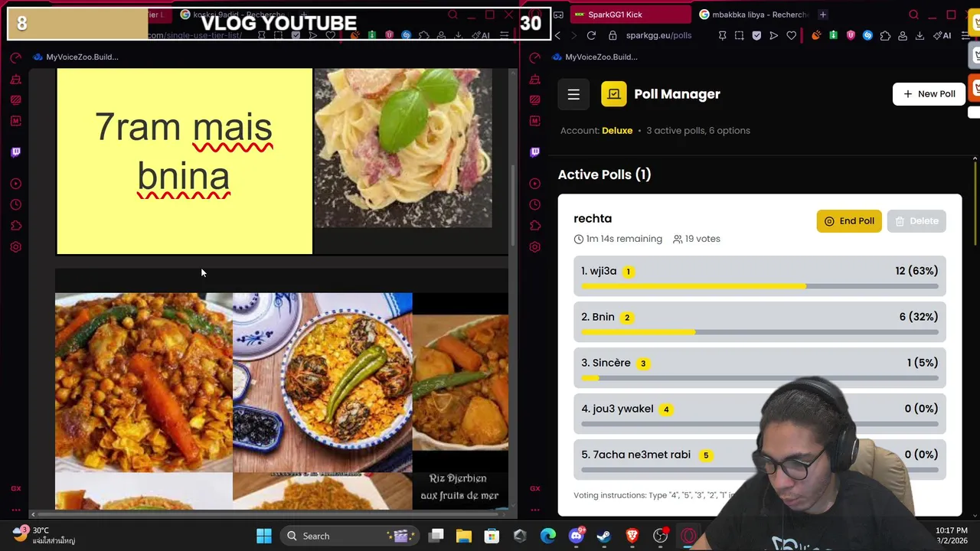This screenshot has width=980, height=551.
Task: Select the pasta carbonara image in tier list
Action: click(x=403, y=148)
